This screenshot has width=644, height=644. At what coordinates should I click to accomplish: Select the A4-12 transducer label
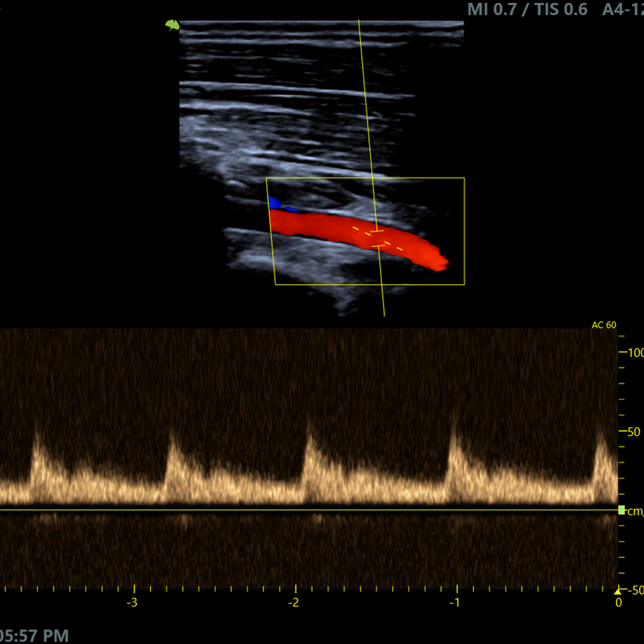tap(623, 9)
